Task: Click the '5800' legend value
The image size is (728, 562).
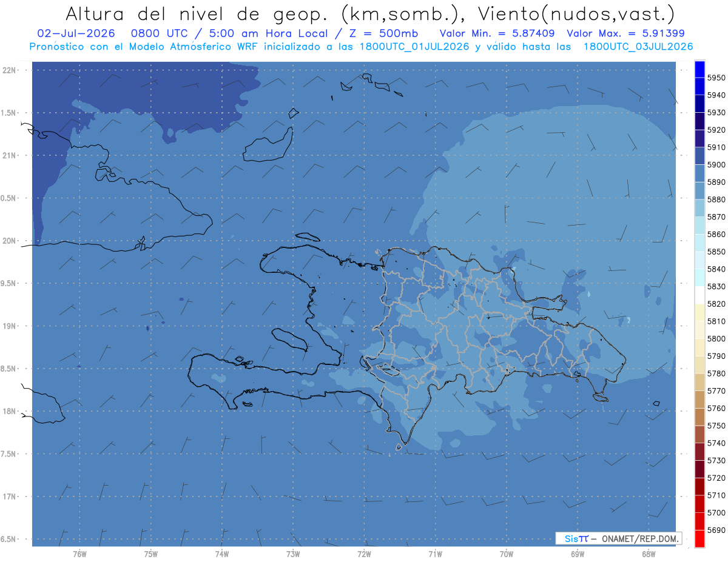Action: [x=716, y=338]
